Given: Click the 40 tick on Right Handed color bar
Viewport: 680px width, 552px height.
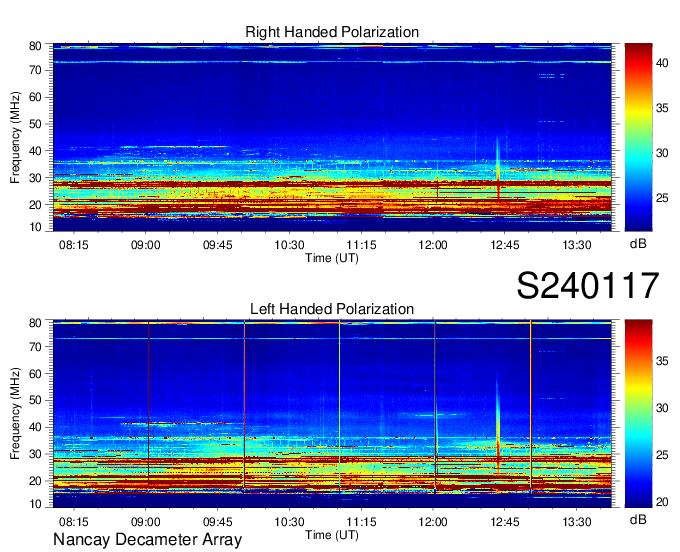Looking at the screenshot, I should 662,63.
